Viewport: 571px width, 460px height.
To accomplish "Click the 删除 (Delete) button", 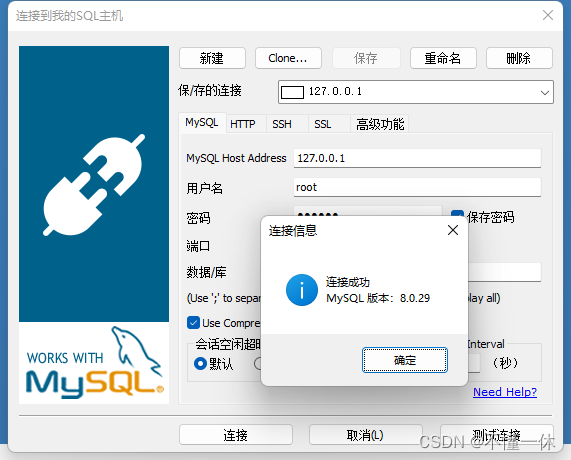I will coord(519,58).
